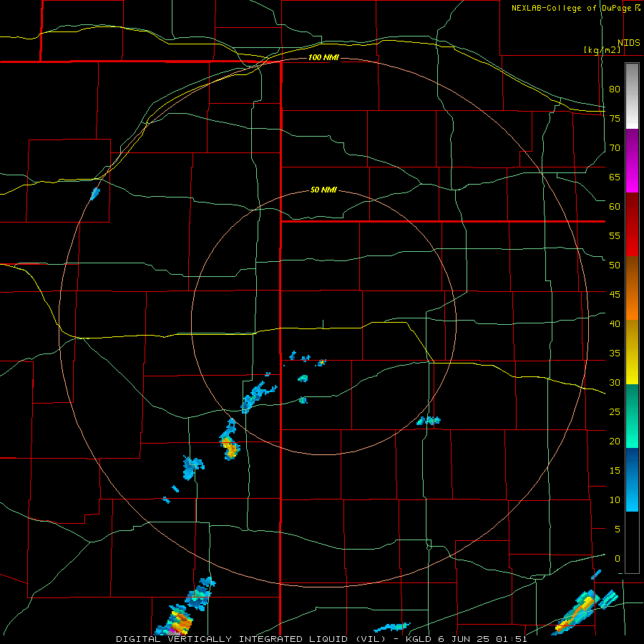Pick the yellow segment of color bar

pyautogui.click(x=632, y=352)
